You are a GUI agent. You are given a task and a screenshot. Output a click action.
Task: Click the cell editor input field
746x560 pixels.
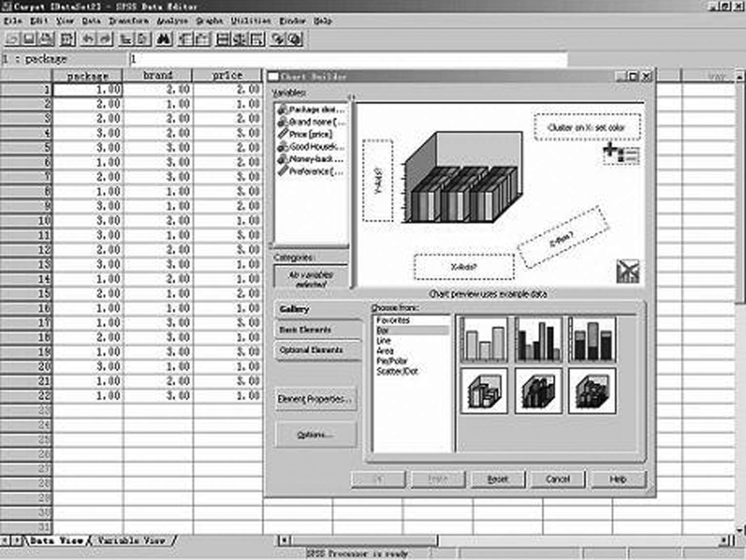coord(348,59)
